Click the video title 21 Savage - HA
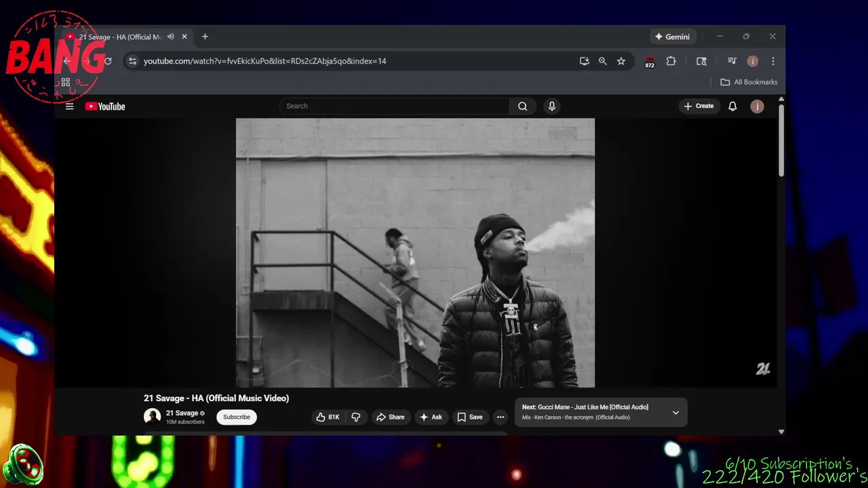The height and width of the screenshot is (488, 868). point(216,399)
